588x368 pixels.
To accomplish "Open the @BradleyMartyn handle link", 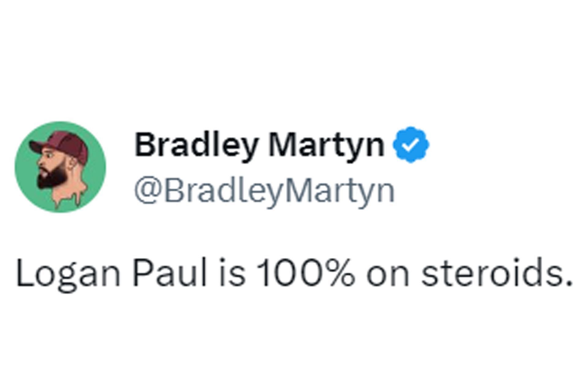I will [x=264, y=191].
